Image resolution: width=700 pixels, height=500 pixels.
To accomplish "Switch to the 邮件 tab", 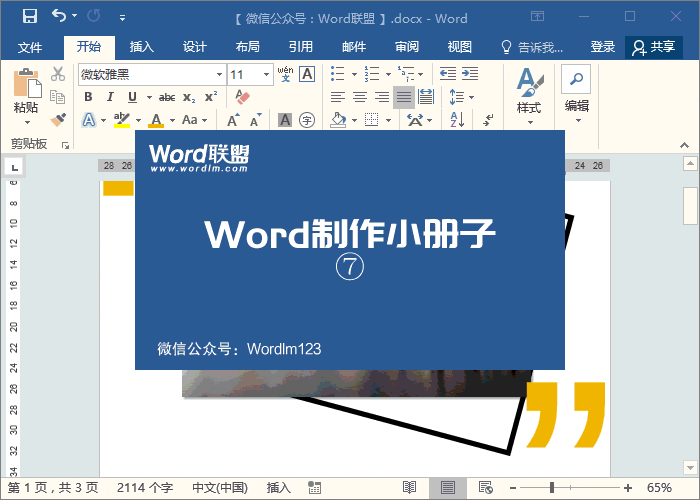I will [354, 47].
